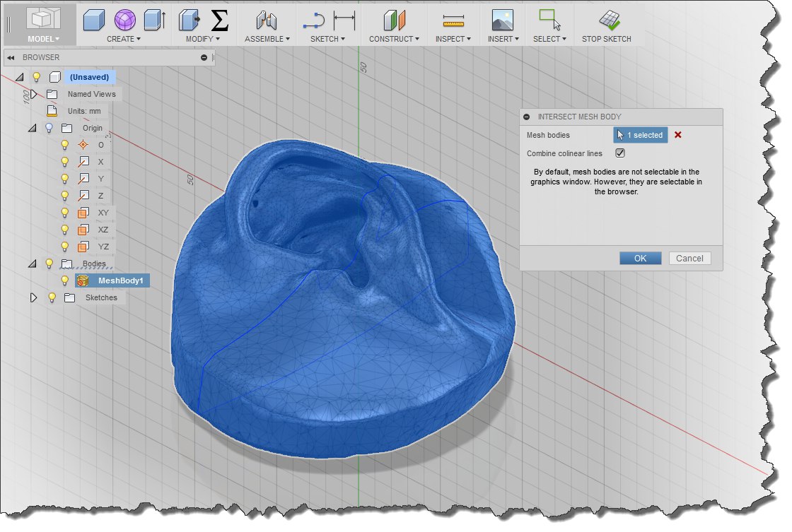The height and width of the screenshot is (532, 792).
Task: Select the (Unsaved) document node
Action: pos(89,77)
